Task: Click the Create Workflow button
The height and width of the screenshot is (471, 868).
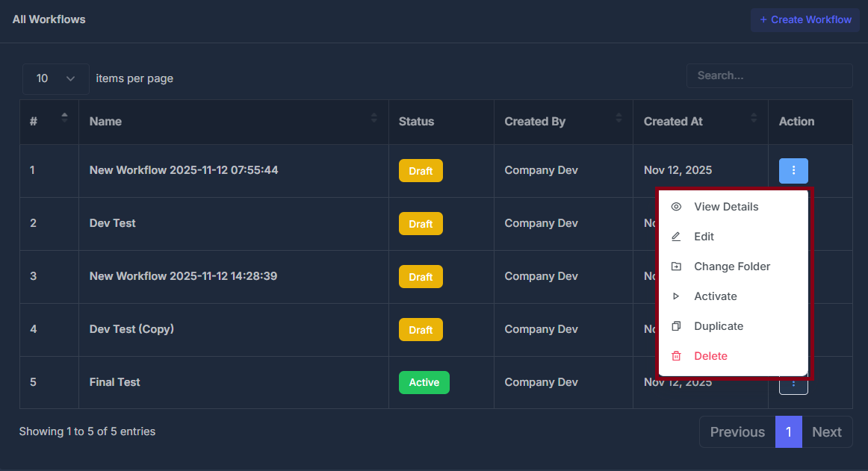Action: (x=805, y=20)
